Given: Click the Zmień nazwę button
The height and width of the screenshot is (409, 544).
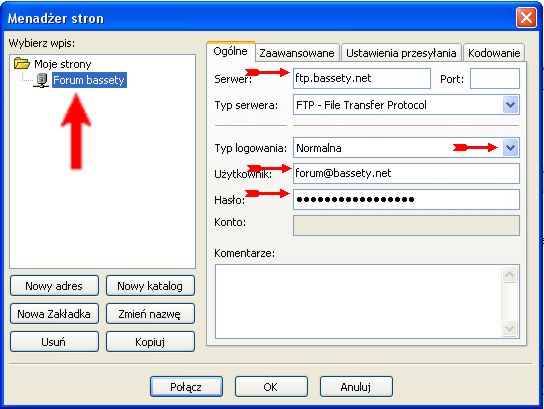Looking at the screenshot, I should coord(150,314).
